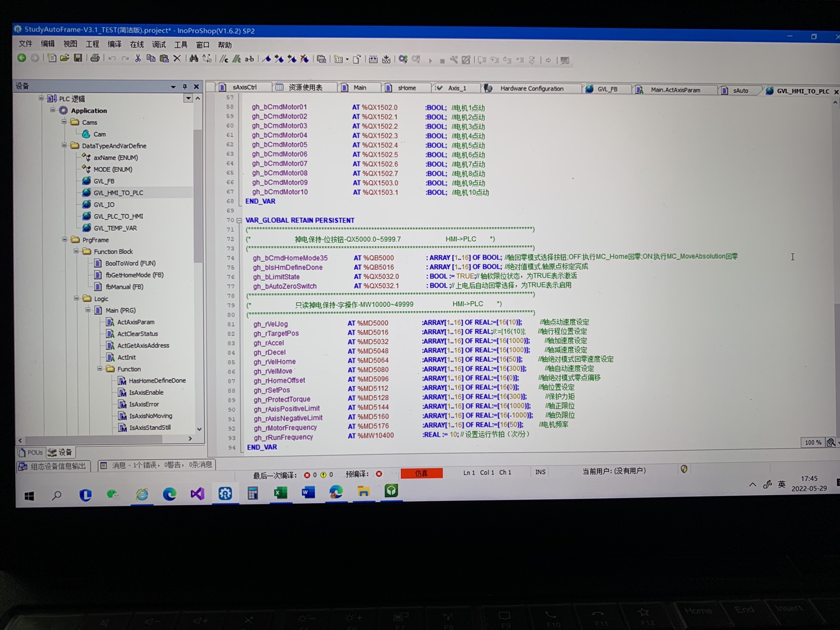This screenshot has height=630, width=840.
Task: Click the Print toolbar icon
Action: point(95,58)
